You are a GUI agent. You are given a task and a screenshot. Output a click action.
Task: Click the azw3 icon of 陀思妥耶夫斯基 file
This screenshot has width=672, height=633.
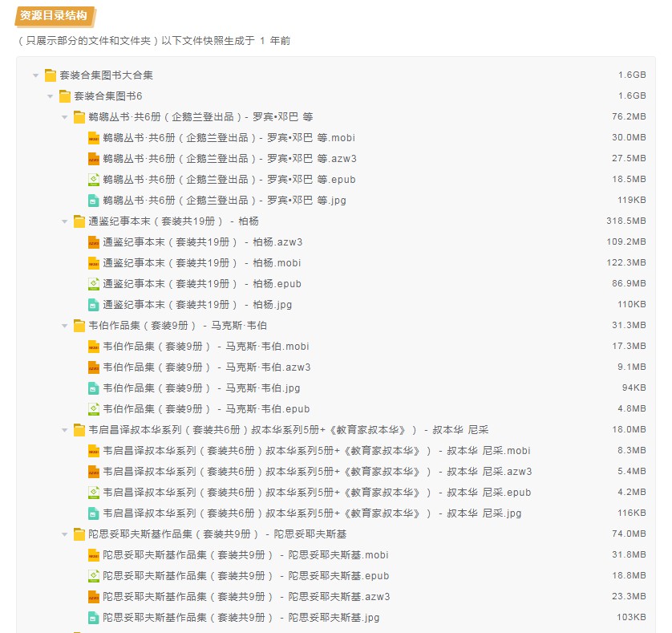(94, 597)
